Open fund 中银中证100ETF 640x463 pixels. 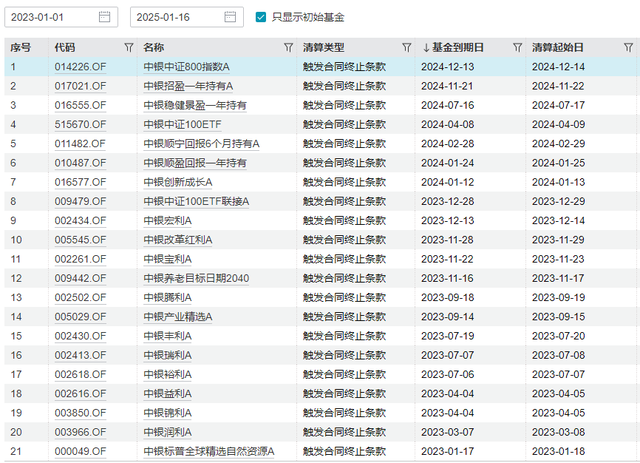pos(182,125)
